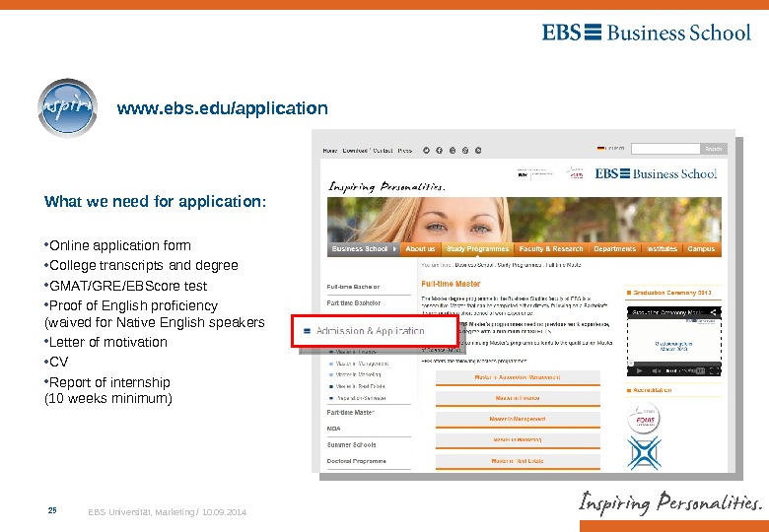Open the Study Programmes menu tab
The image size is (769, 532).
click(477, 249)
